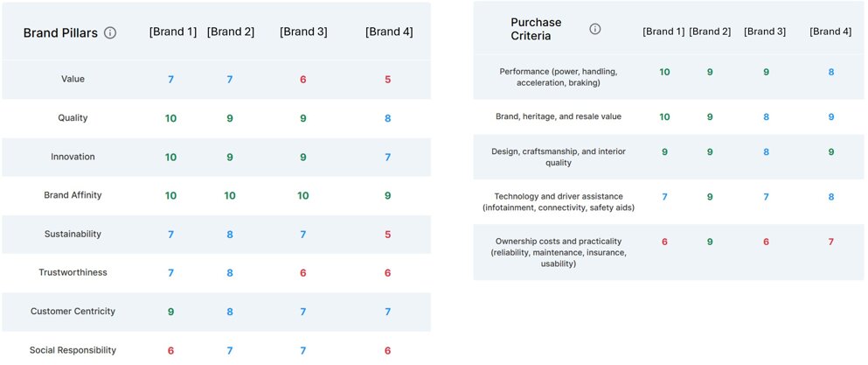Click Ownership costs and practicality row label
The width and height of the screenshot is (868, 365).
coord(559,252)
